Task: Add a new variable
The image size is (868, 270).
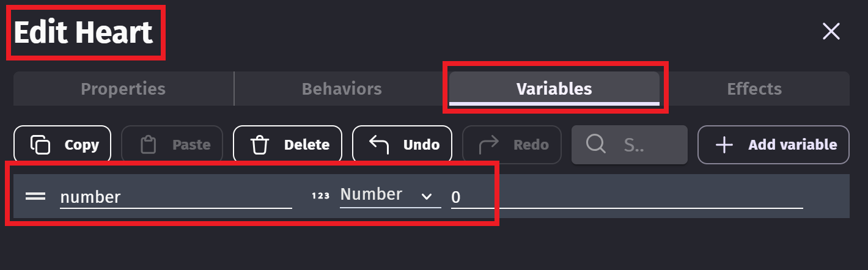Action: (x=773, y=145)
